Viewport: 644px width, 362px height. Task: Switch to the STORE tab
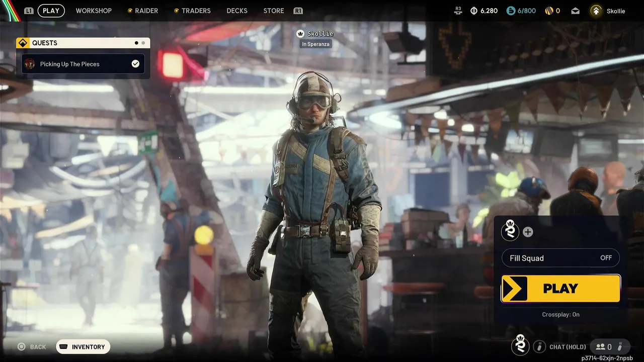274,11
